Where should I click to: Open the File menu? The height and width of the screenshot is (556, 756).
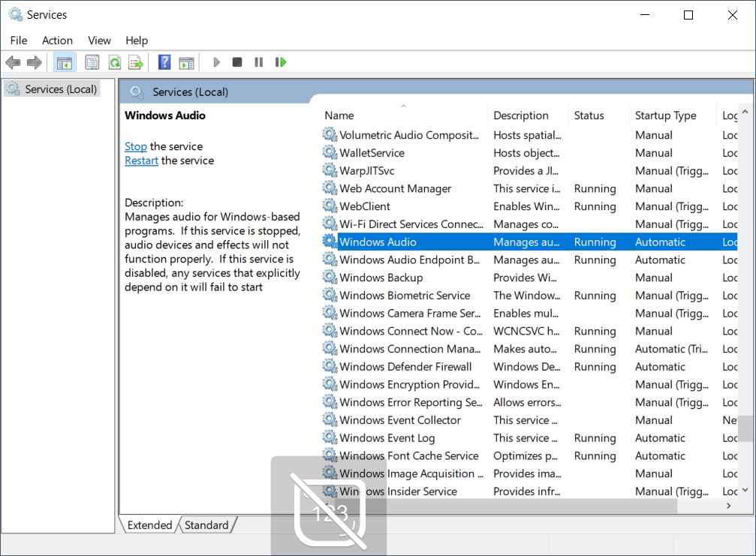19,41
